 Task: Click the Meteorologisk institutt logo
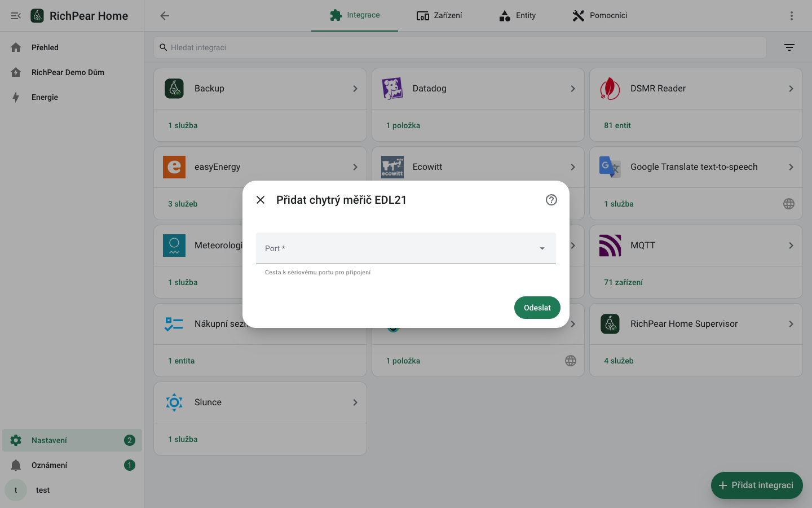174,246
